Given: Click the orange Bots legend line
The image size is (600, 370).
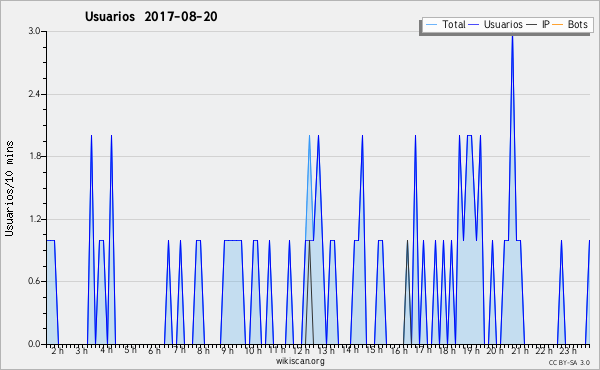Looking at the screenshot, I should point(558,25).
